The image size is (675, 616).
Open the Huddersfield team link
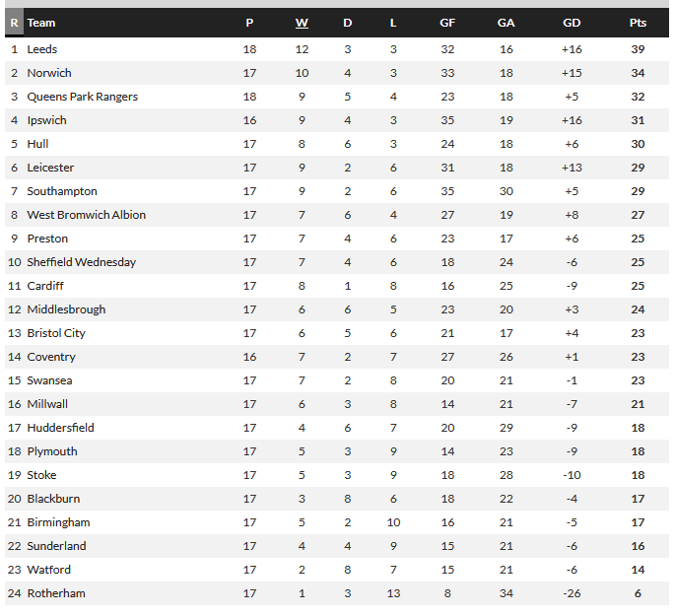pos(60,428)
